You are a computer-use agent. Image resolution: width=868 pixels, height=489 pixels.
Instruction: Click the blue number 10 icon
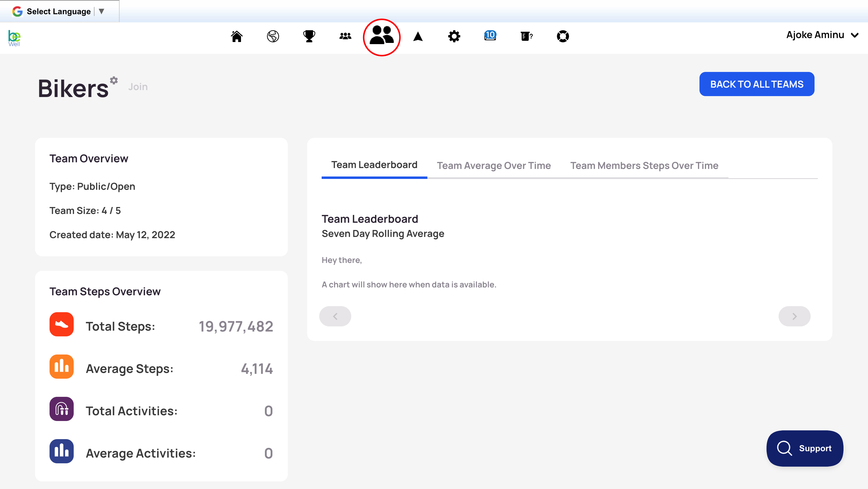[x=490, y=35]
